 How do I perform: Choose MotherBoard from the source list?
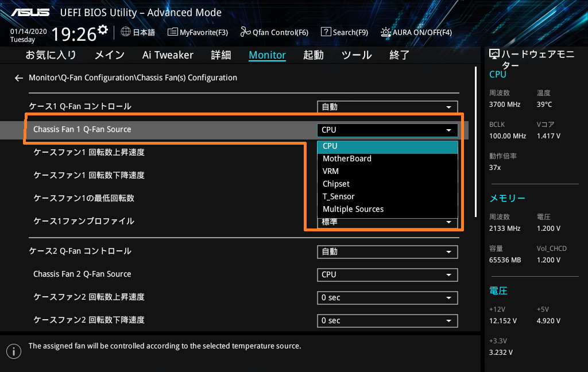pos(388,158)
